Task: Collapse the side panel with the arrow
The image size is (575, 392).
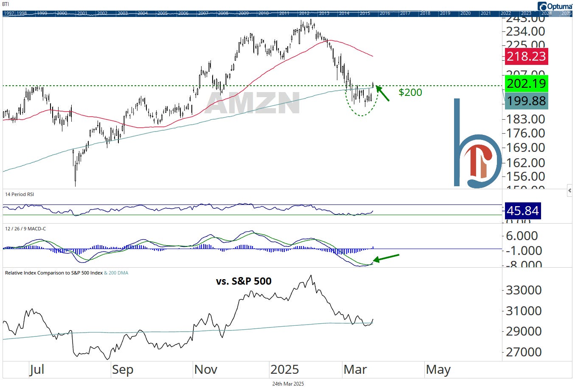Action: pos(569,191)
